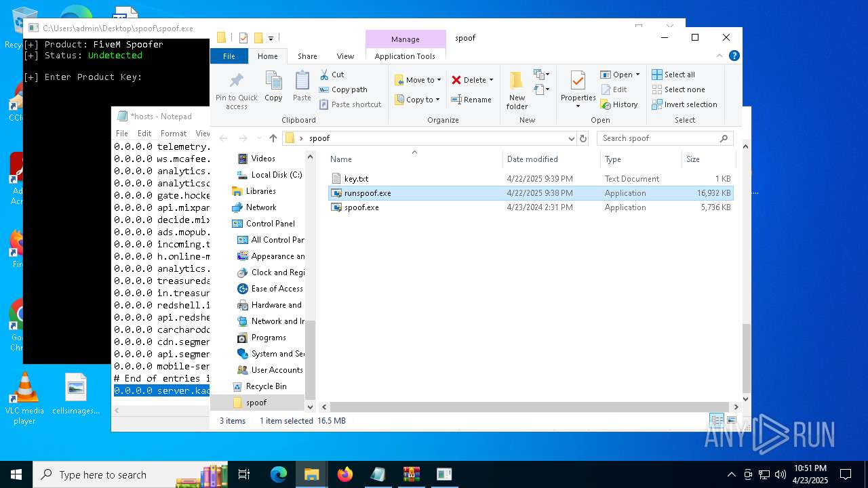Switch to the Home ribbon tab
Viewport: 868px width, 488px height.
point(267,56)
